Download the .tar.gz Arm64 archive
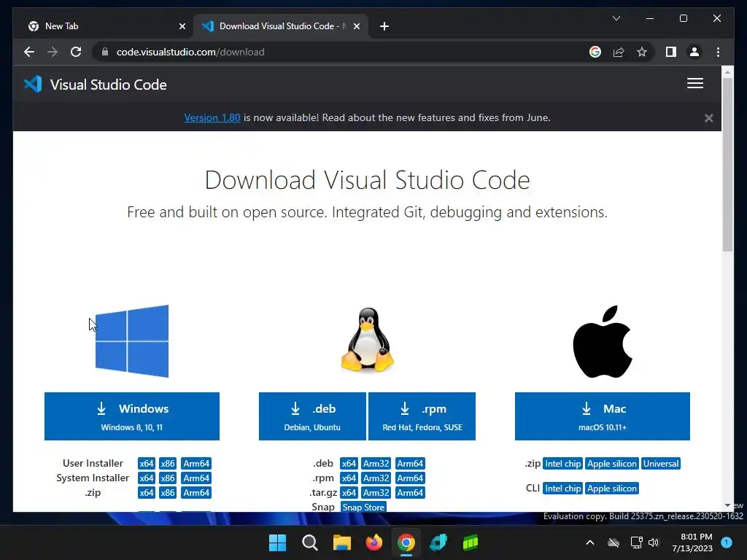The height and width of the screenshot is (560, 747). (410, 493)
